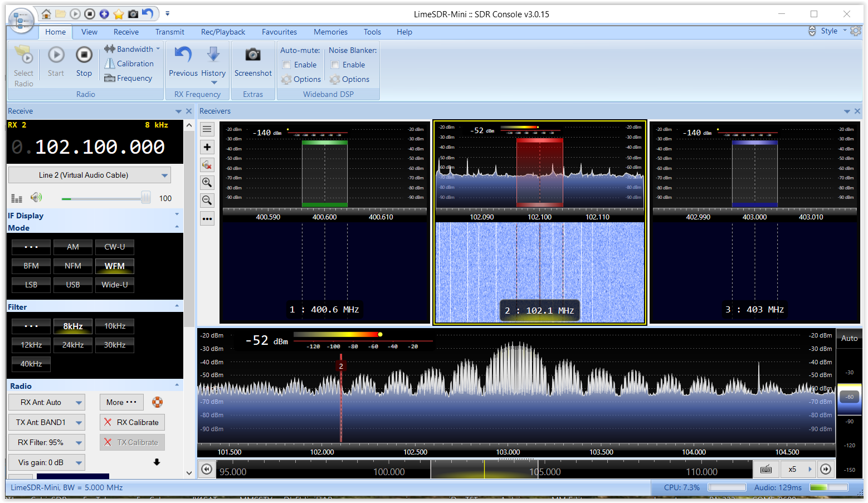
Task: Click the speaker mute icon beside volume slider
Action: coord(36,197)
